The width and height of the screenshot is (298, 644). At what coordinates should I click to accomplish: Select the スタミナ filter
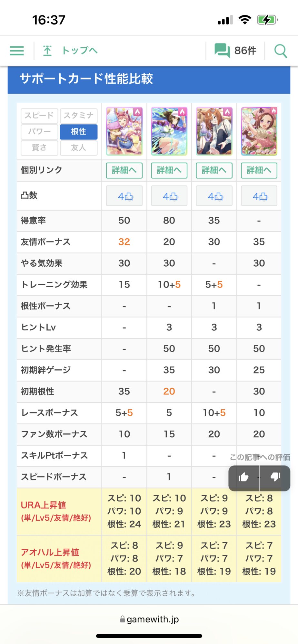pos(78,116)
